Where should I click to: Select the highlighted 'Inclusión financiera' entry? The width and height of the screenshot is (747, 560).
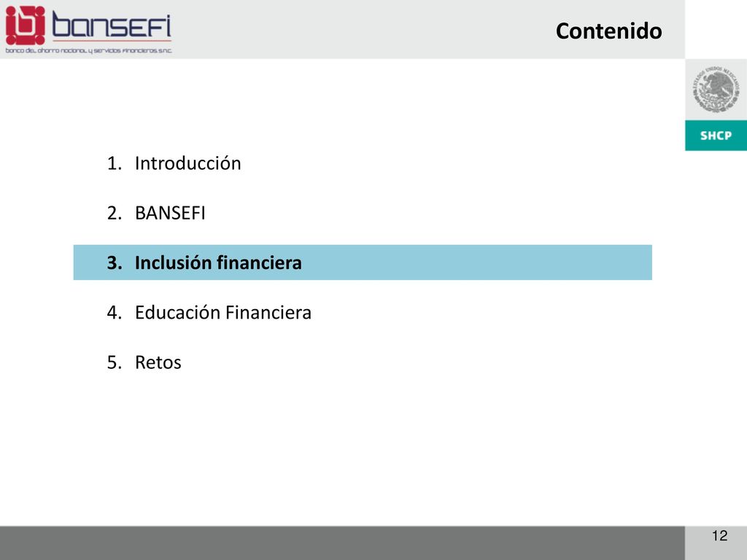point(218,262)
